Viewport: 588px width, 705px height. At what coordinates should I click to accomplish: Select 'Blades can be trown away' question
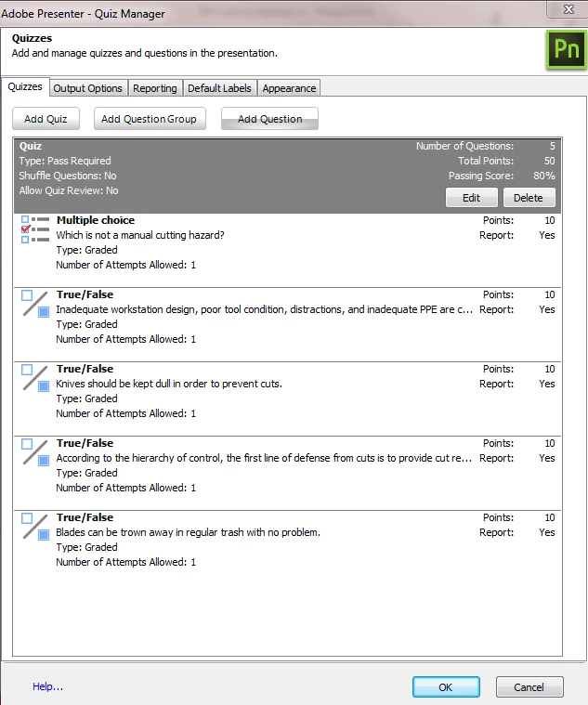(189, 532)
